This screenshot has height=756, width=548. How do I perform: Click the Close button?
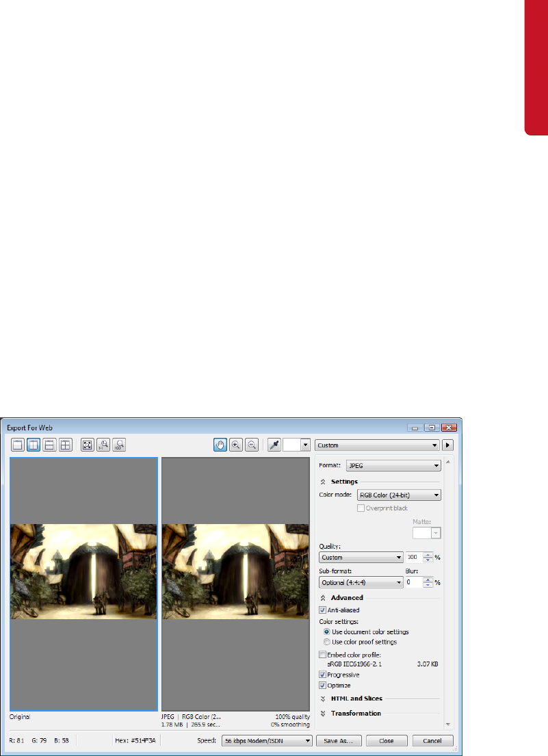[387, 740]
